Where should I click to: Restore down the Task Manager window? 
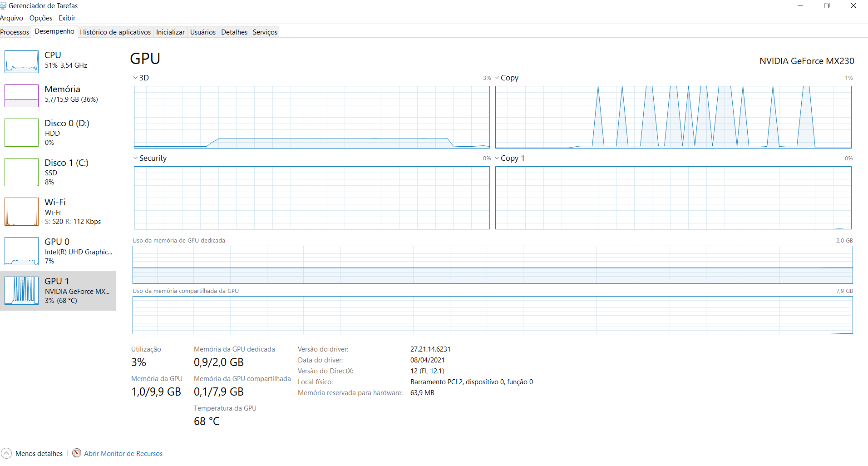click(x=827, y=5)
